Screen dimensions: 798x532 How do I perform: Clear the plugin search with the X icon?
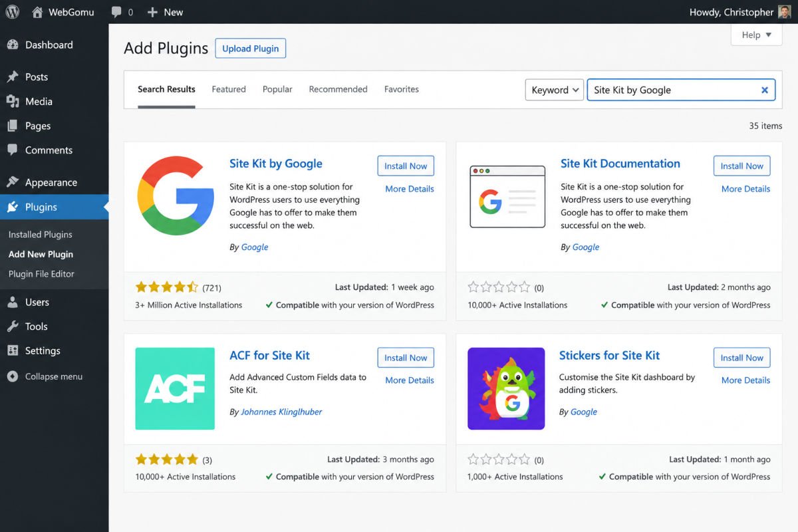pyautogui.click(x=764, y=90)
